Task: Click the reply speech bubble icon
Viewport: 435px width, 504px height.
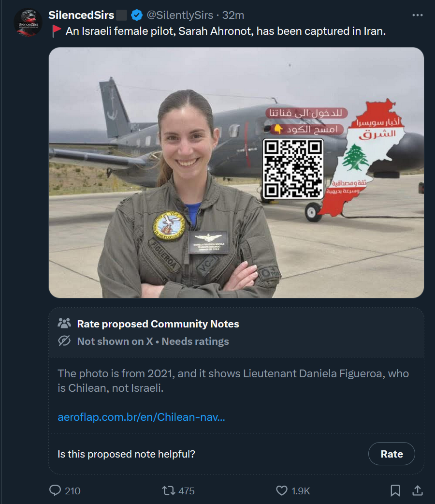Action: pyautogui.click(x=55, y=490)
